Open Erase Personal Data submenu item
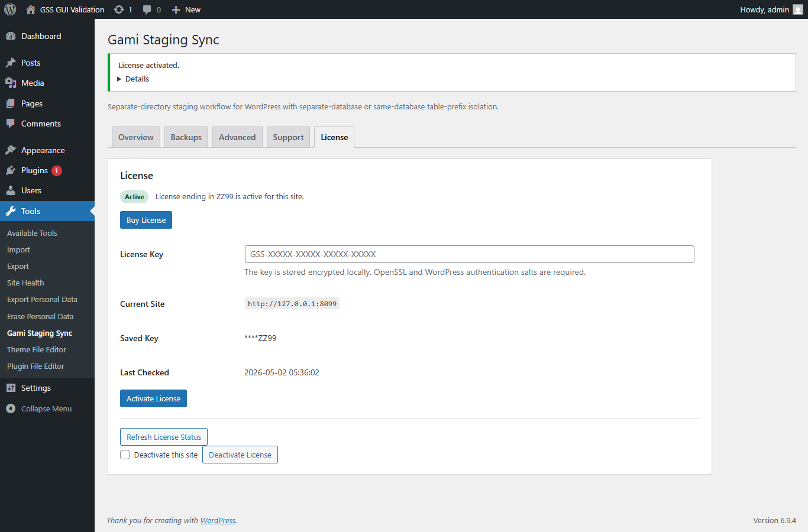Viewport: 808px width, 532px height. click(x=40, y=316)
